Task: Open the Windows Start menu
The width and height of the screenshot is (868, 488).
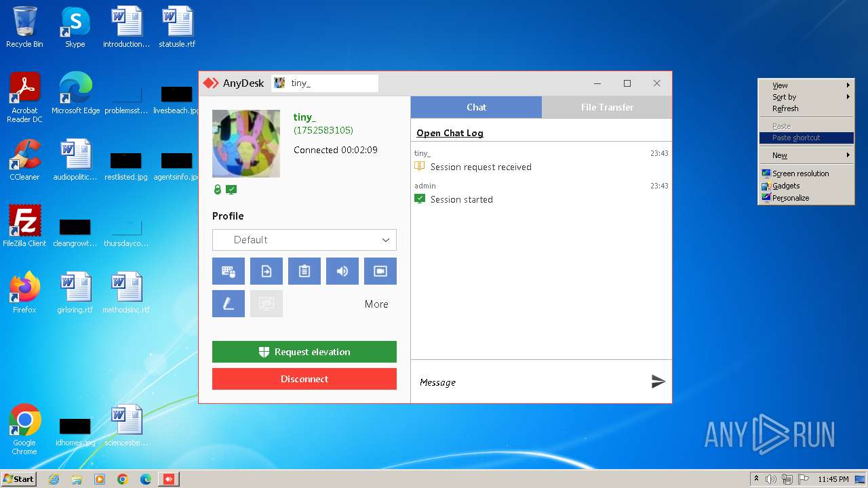Action: point(18,479)
